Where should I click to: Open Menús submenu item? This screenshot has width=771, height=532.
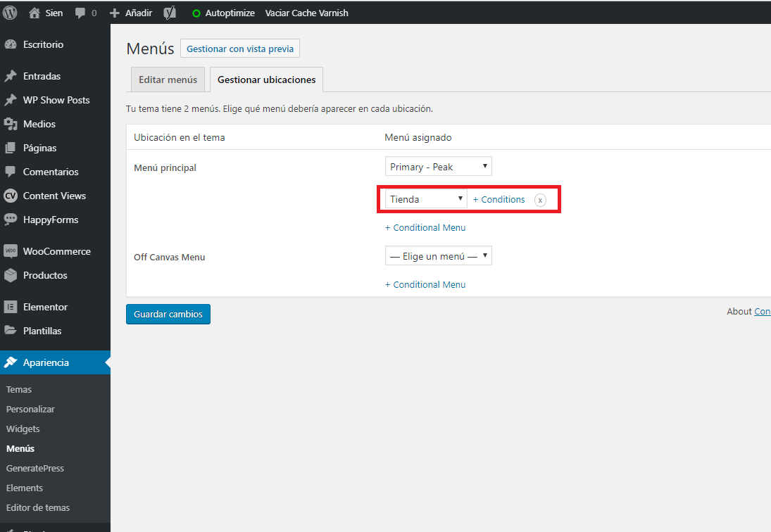20,448
